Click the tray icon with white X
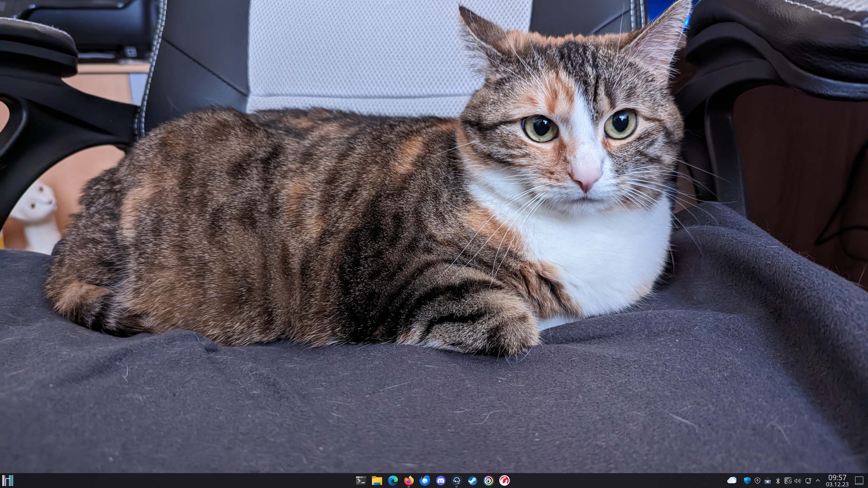The image size is (868, 488). pos(768,481)
